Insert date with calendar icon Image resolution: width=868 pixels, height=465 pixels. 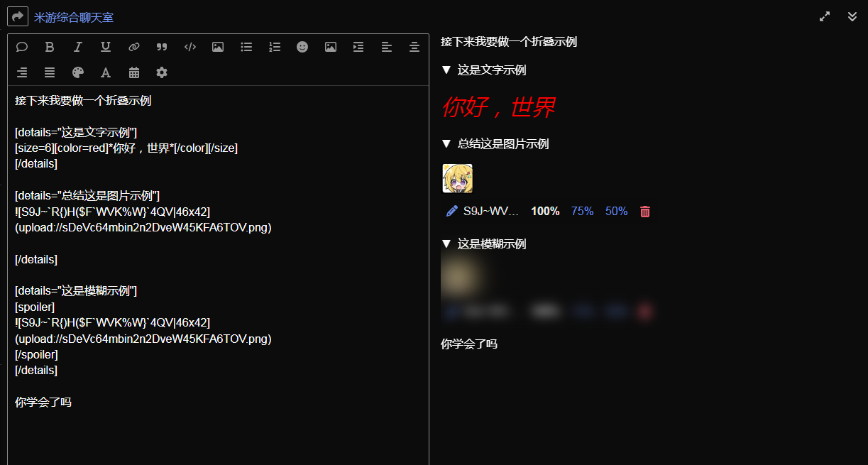point(134,72)
